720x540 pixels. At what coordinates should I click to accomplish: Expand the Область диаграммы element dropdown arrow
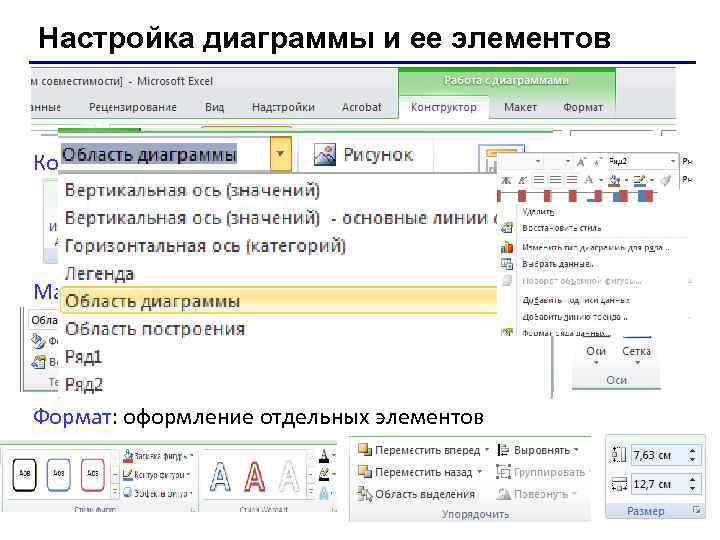281,154
